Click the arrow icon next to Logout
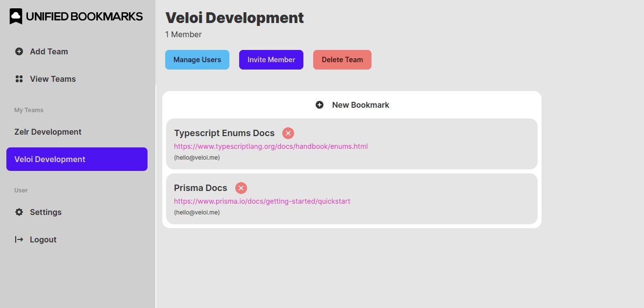 click(x=19, y=239)
